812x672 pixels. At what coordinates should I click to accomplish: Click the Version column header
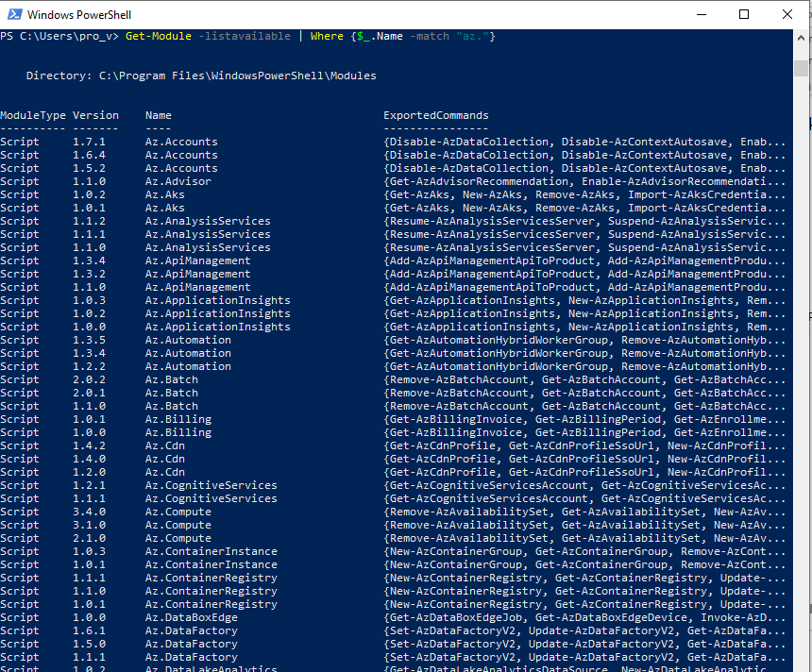click(x=95, y=115)
